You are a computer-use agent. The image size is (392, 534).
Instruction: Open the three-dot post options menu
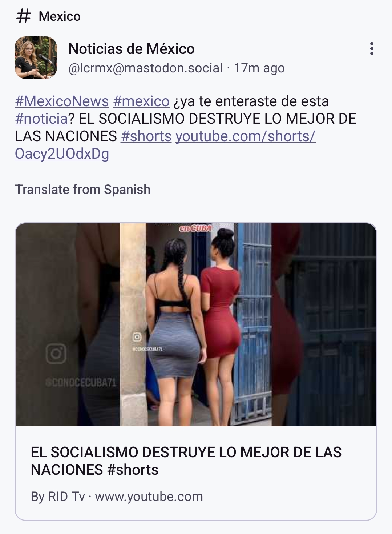371,48
